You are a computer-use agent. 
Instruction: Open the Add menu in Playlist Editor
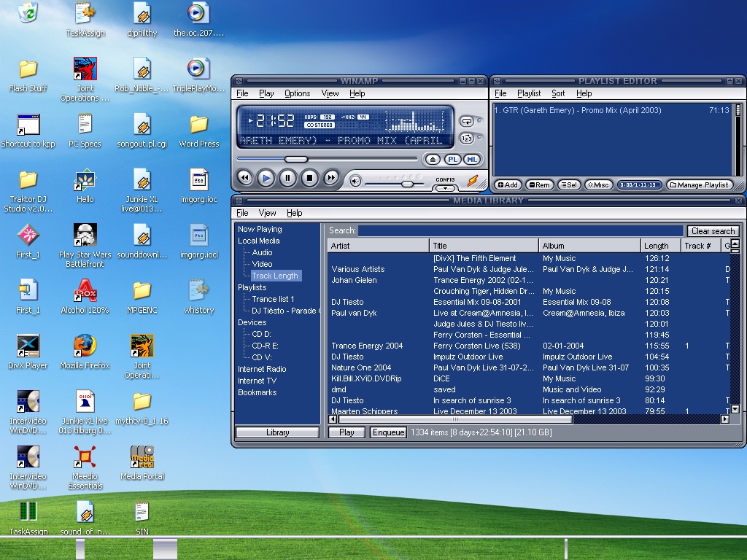tap(508, 184)
